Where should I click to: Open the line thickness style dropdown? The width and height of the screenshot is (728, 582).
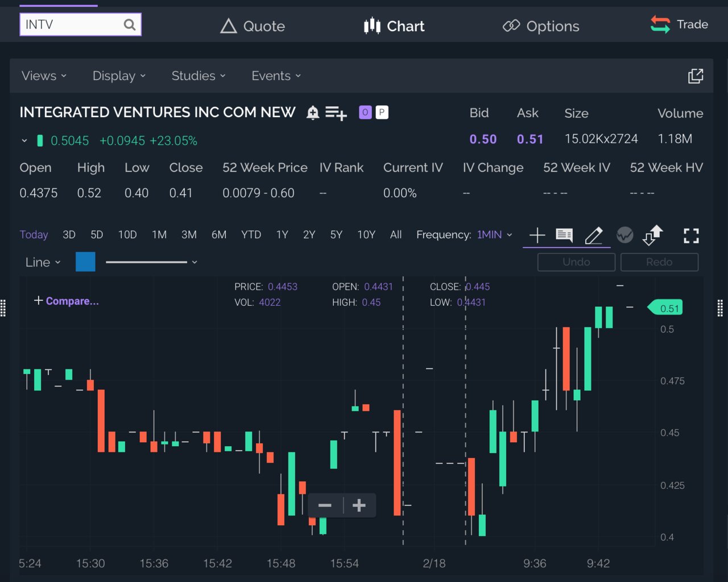pyautogui.click(x=151, y=262)
